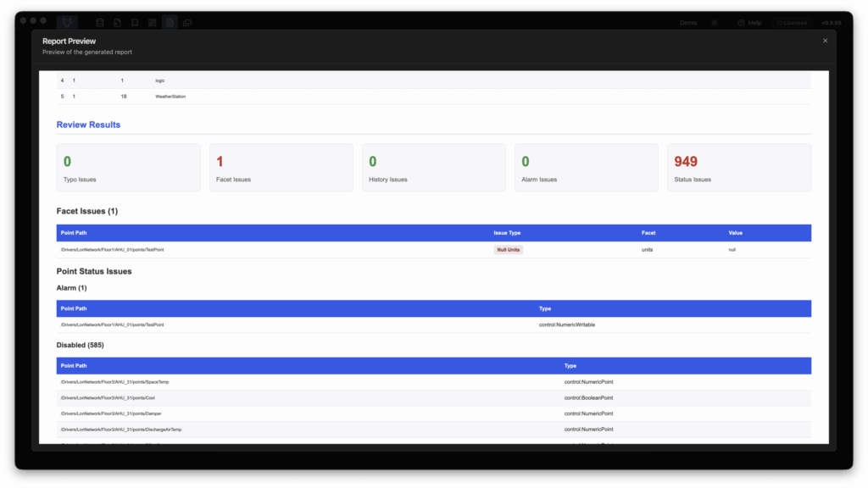Click the Demo label in top bar

688,23
